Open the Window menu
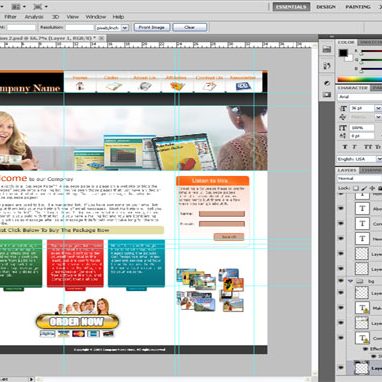This screenshot has height=382, width=382. [96, 17]
